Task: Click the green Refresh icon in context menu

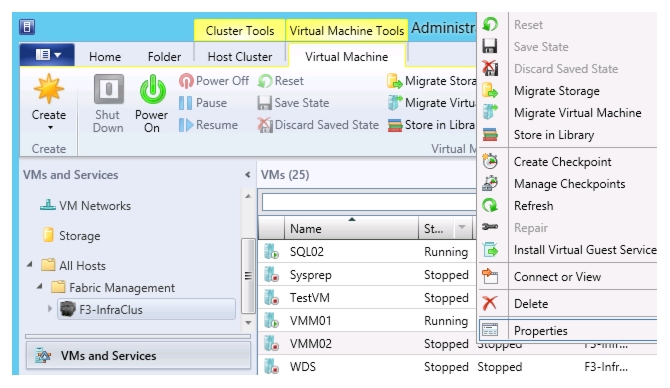Action: click(490, 206)
